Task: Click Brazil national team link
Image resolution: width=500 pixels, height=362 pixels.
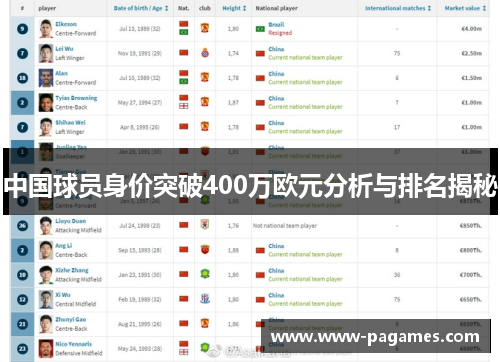Action: click(x=276, y=25)
